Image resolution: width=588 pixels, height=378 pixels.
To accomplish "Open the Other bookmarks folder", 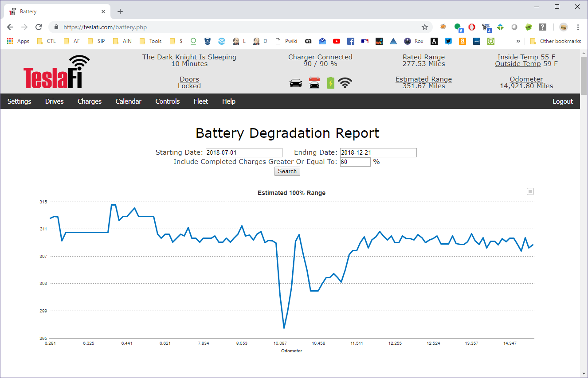I will (x=556, y=41).
